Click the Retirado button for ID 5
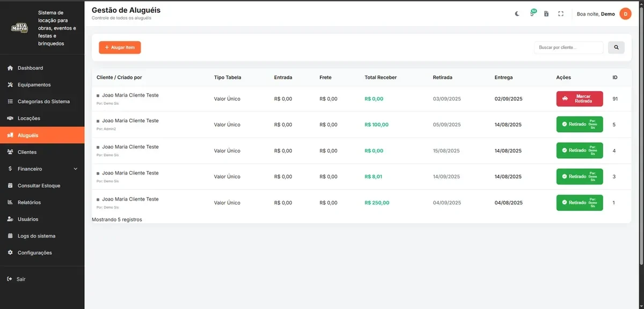This screenshot has height=309, width=644. [x=580, y=124]
